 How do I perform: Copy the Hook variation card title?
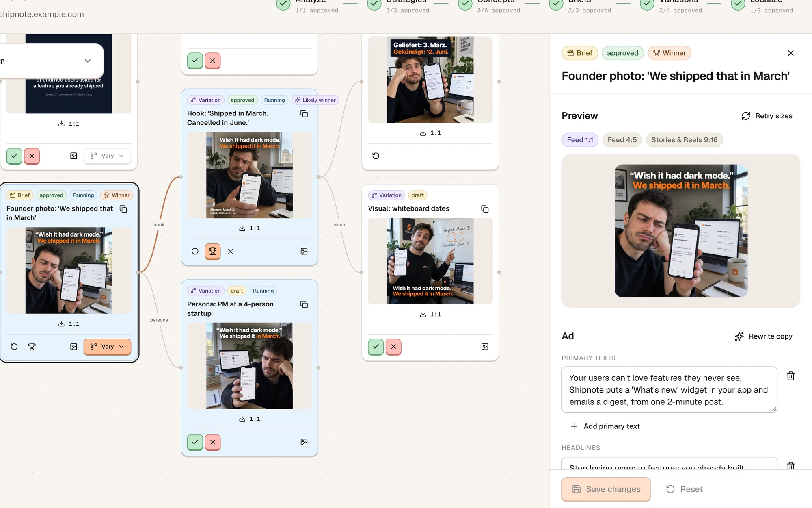(304, 114)
